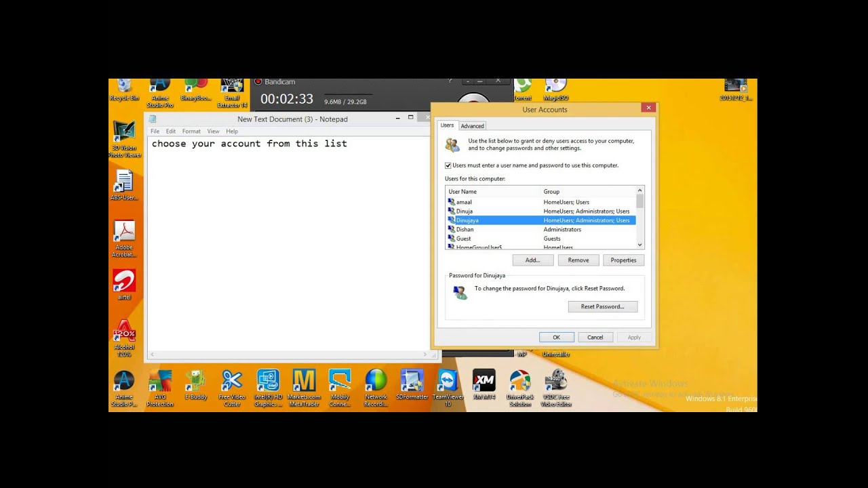The image size is (868, 488).
Task: Open XM MT4 desktop icon
Action: click(x=484, y=385)
